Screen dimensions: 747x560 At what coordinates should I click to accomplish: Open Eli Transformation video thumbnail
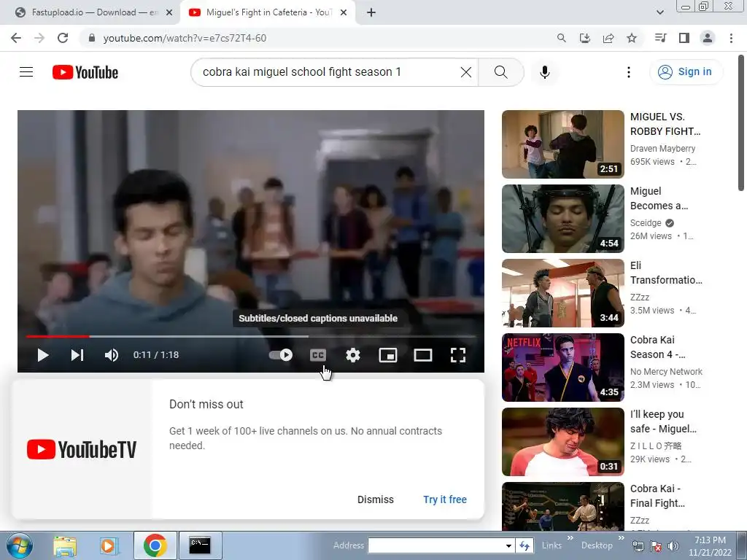[x=562, y=293]
